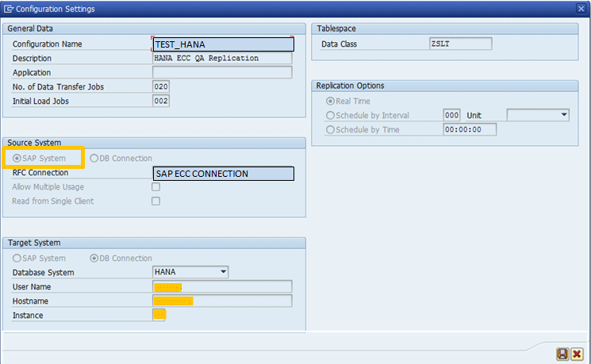Click the User Name input field
The width and height of the screenshot is (591, 364).
pyautogui.click(x=222, y=286)
